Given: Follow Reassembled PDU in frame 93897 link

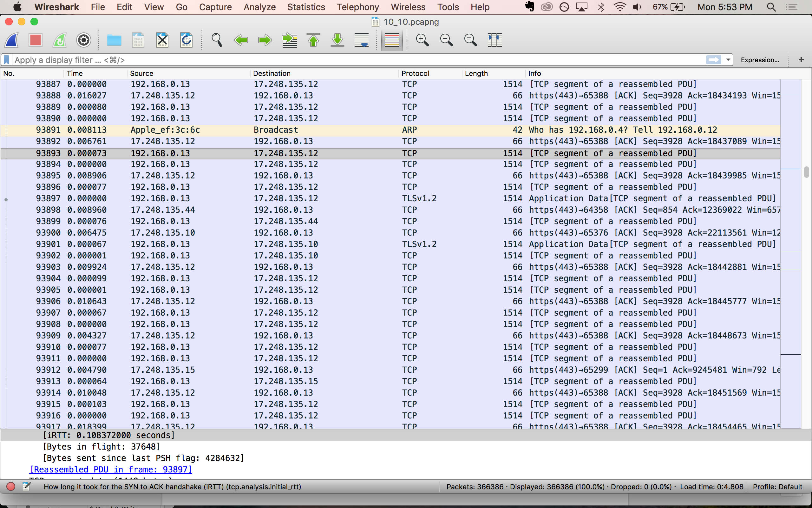Looking at the screenshot, I should pyautogui.click(x=111, y=469).
